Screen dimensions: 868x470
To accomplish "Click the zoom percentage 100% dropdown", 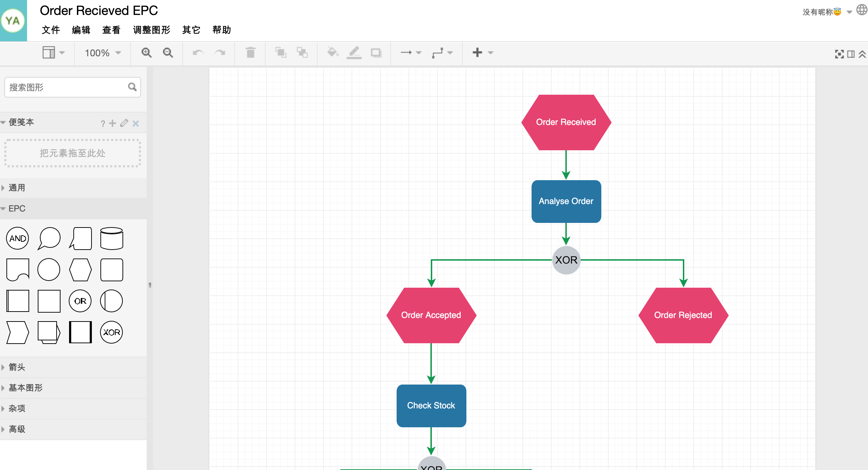I will [x=102, y=52].
